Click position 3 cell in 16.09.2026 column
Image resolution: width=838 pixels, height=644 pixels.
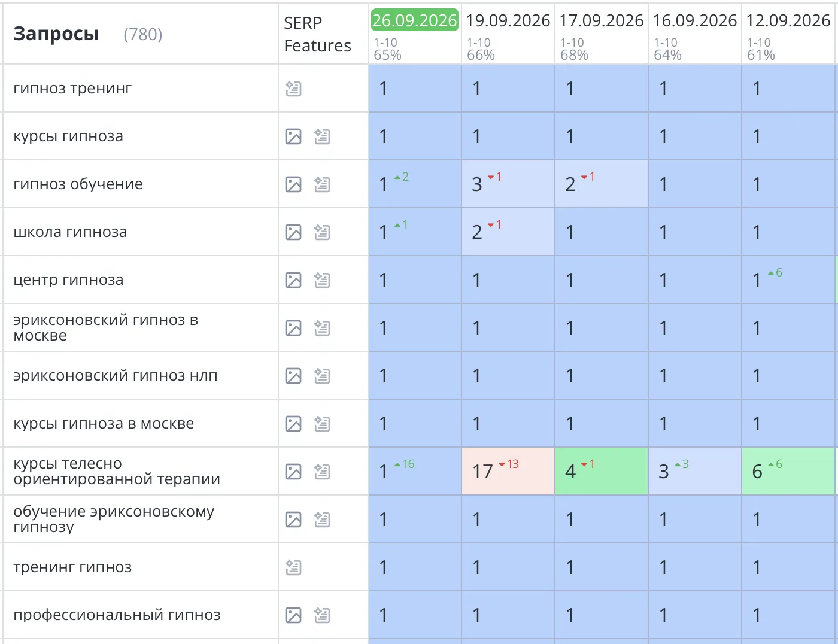pyautogui.click(x=695, y=472)
